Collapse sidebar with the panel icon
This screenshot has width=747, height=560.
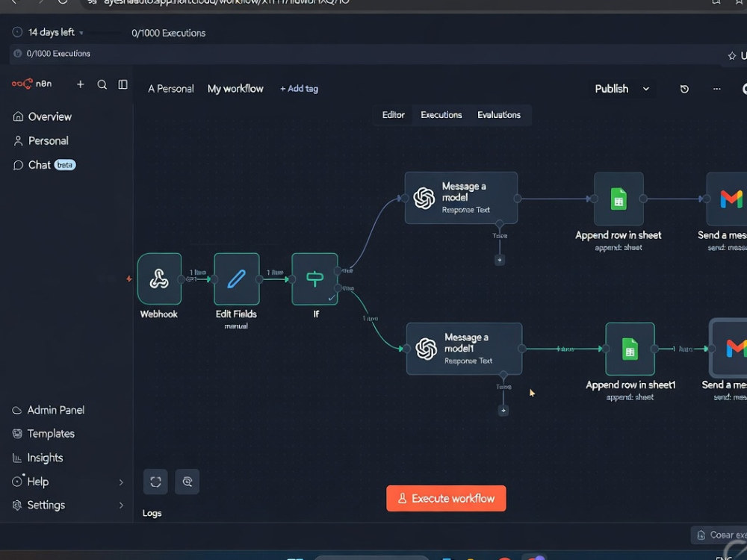click(123, 84)
